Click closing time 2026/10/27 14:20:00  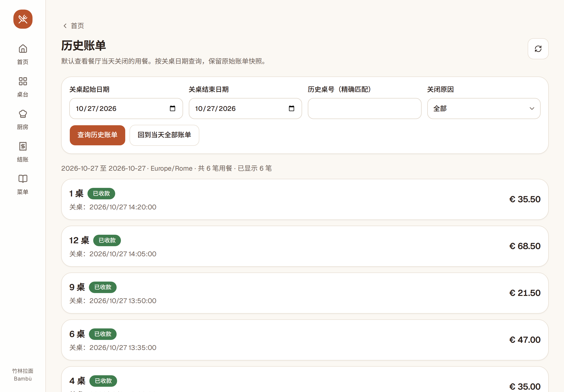point(123,207)
